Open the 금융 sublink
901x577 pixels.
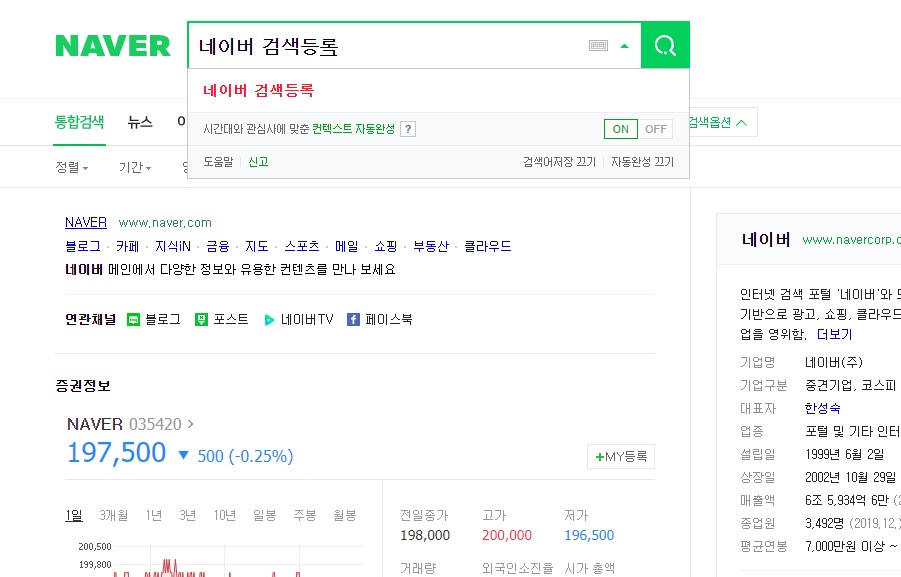coord(218,246)
